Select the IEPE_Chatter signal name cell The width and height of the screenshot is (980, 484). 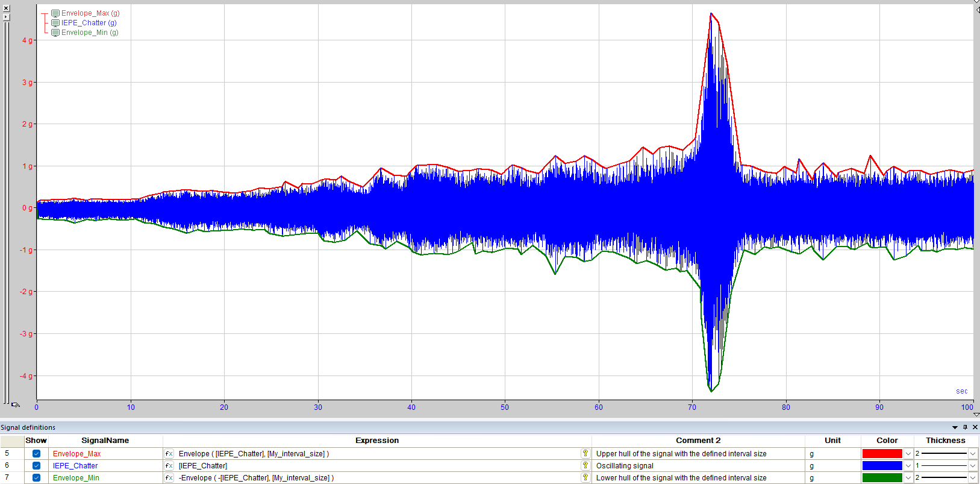click(105, 466)
